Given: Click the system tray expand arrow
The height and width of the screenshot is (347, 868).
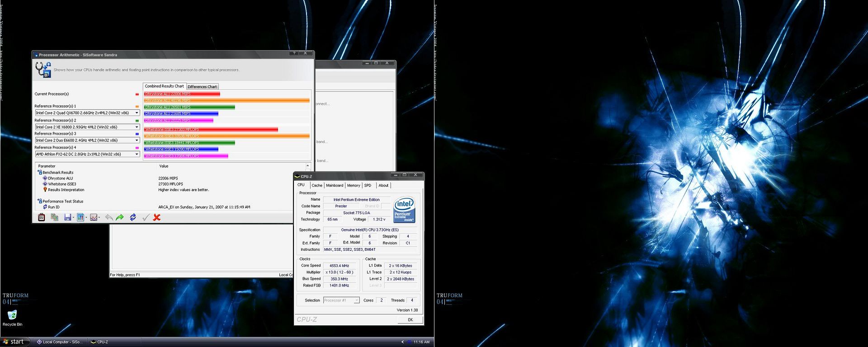Looking at the screenshot, I should click(x=402, y=342).
